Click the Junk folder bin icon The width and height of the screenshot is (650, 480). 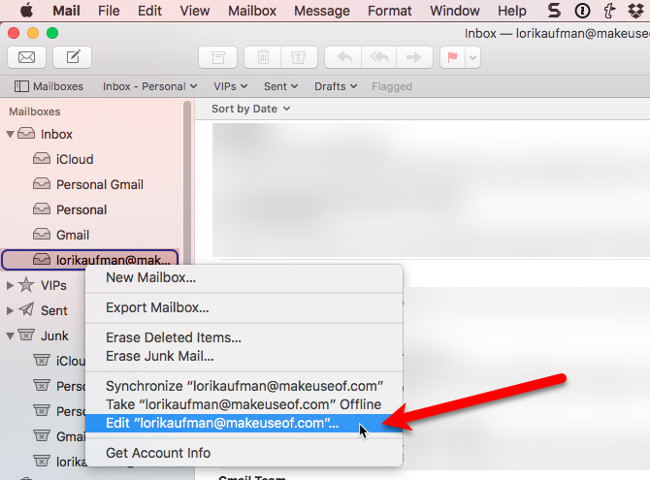pos(26,335)
